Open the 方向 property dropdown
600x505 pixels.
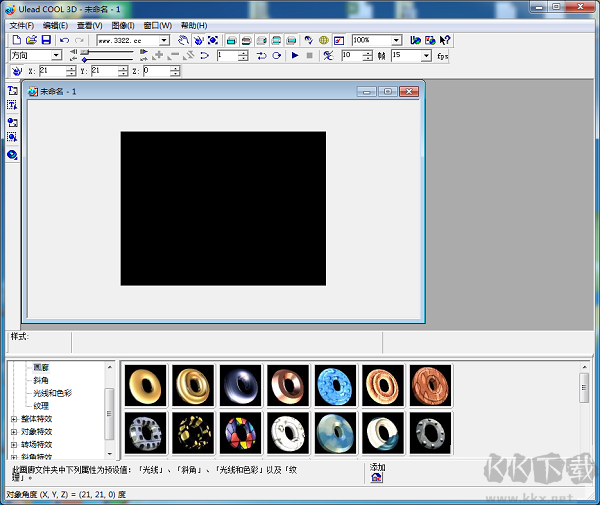click(x=56, y=56)
